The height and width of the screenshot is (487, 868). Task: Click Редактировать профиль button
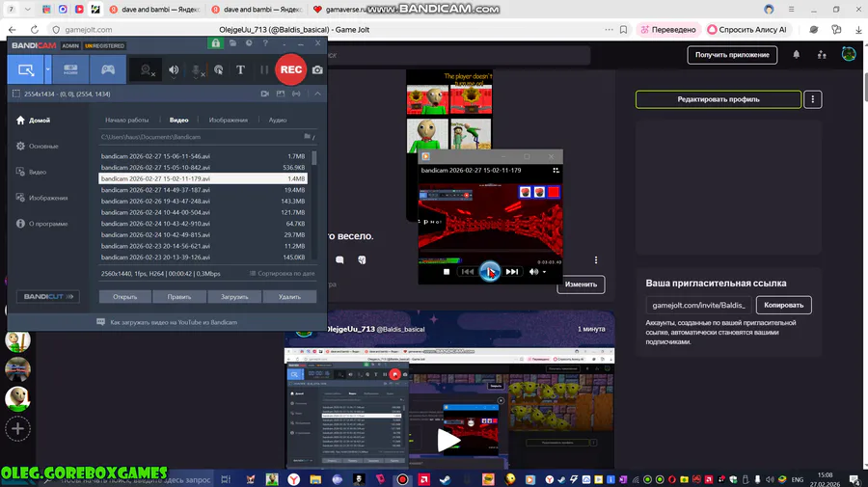(719, 99)
